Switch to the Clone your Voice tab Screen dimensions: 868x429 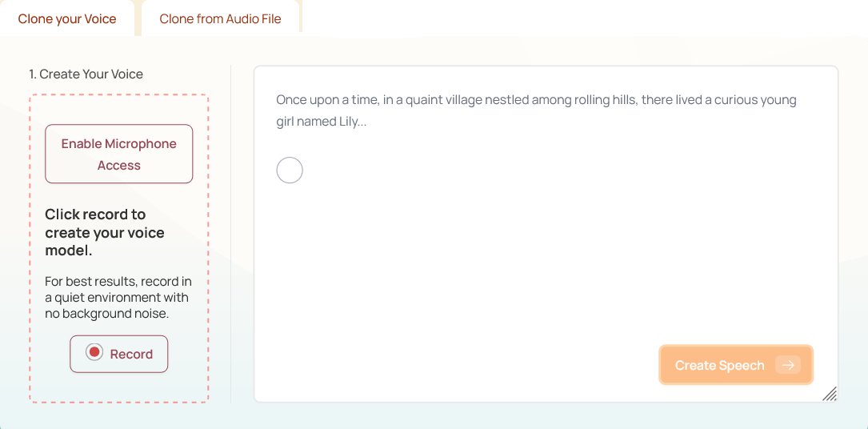click(x=67, y=19)
